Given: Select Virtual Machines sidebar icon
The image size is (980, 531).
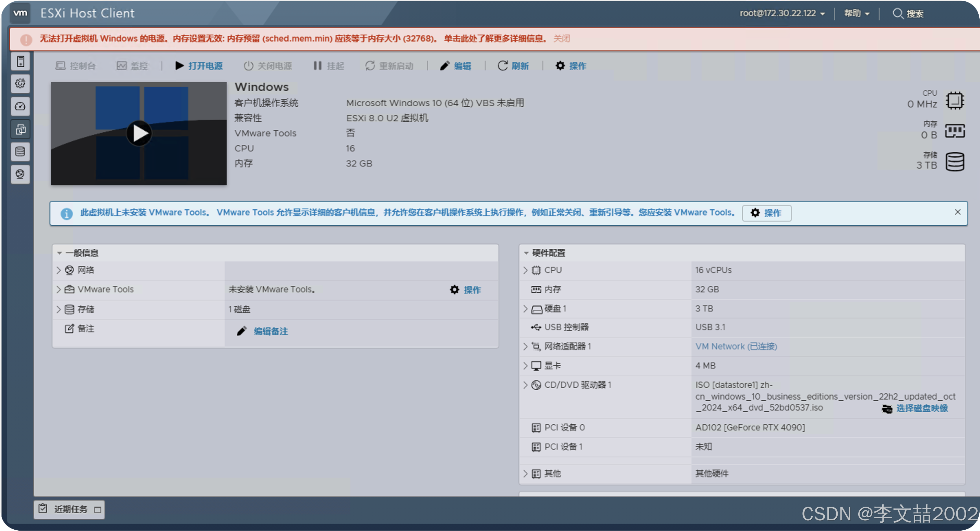Looking at the screenshot, I should [21, 129].
